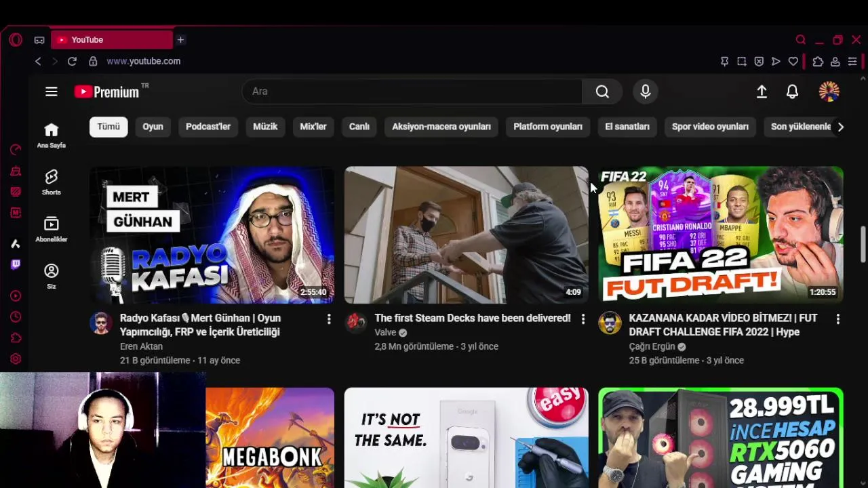Open the GX Corner controller icon

[x=39, y=40]
